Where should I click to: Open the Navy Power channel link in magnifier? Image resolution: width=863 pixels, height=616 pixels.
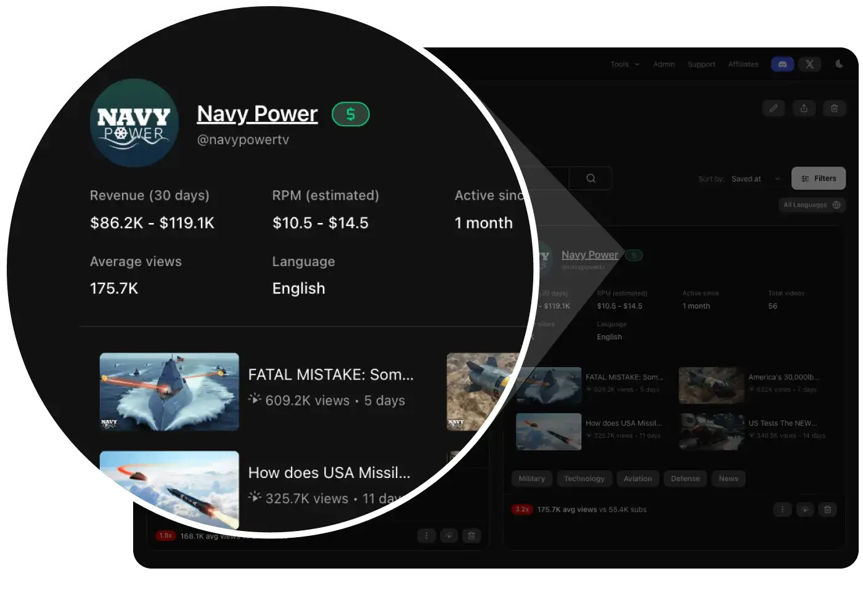(x=257, y=114)
